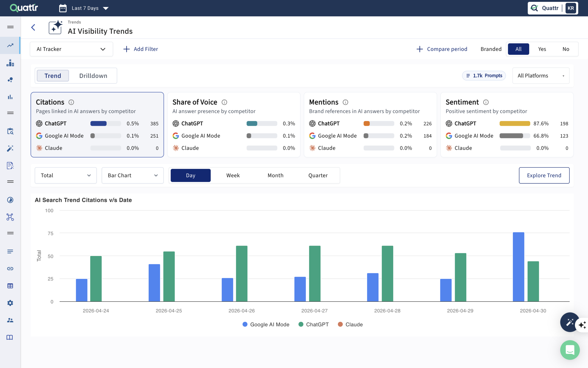Click the Quattr logo in the header

coord(24,8)
